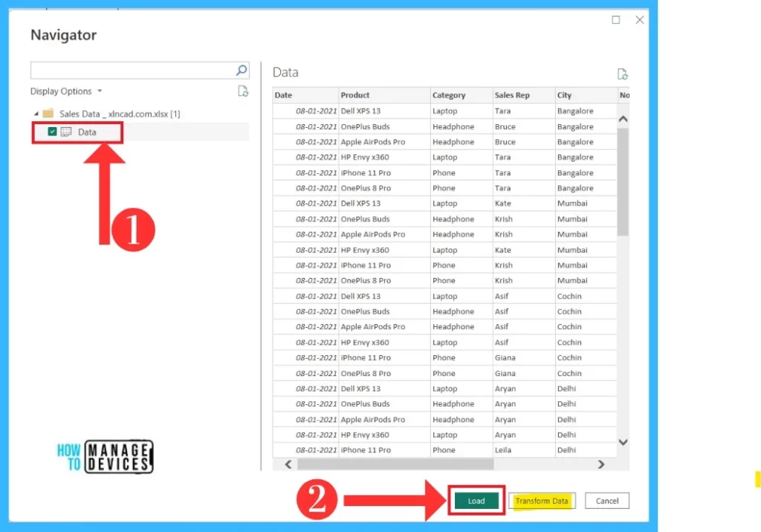Click the refresh icon beside Display Options
Screen dimensions: 761x532
[243, 91]
